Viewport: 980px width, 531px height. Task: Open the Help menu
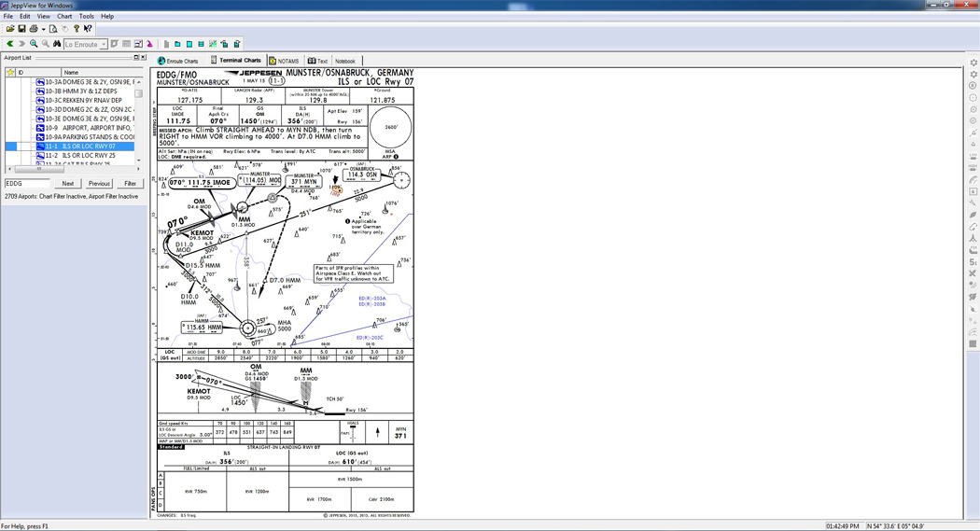pos(107,16)
